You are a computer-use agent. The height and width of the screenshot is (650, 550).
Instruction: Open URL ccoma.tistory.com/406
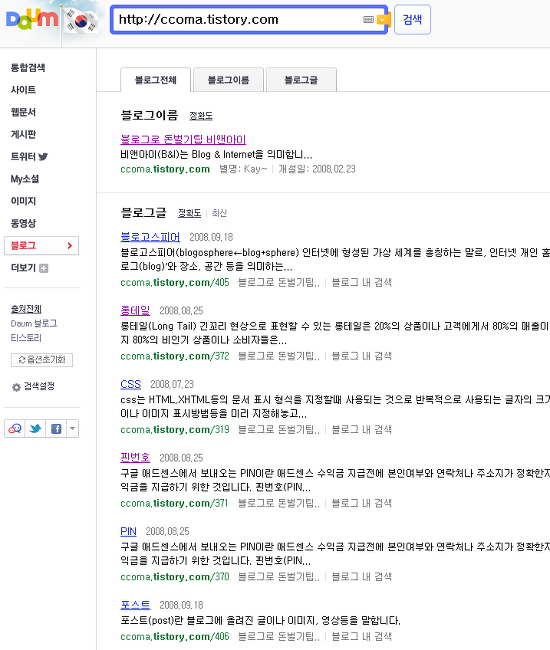(x=174, y=636)
